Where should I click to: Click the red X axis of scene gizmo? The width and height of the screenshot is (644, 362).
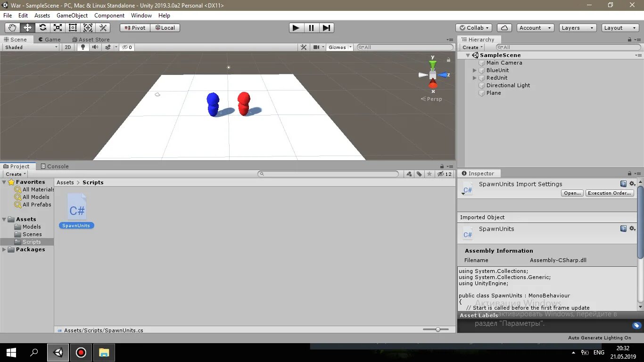pos(433,85)
